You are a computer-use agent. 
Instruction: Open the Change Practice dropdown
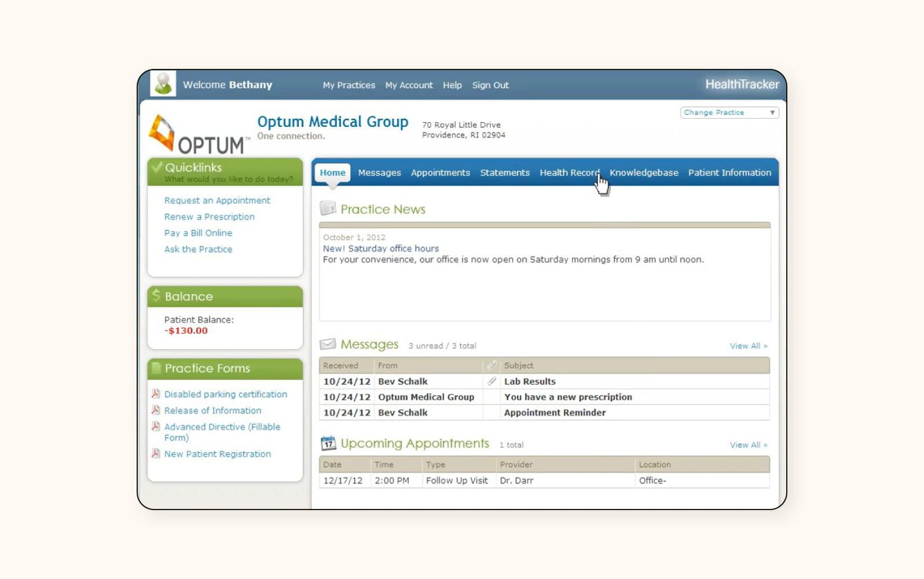pos(729,112)
